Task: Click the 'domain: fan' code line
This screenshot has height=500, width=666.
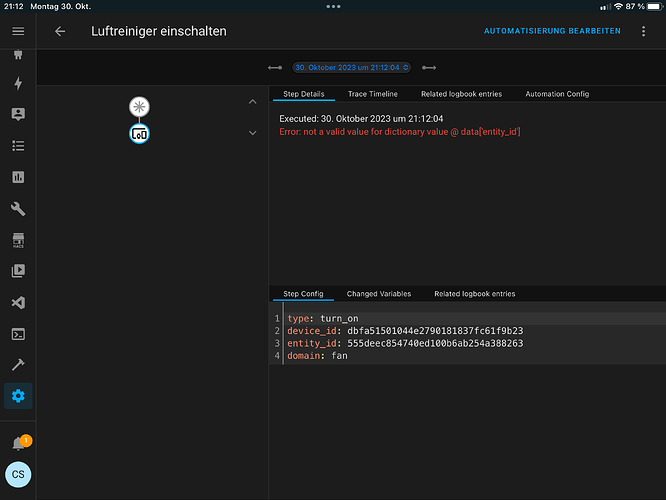Action: (x=317, y=356)
